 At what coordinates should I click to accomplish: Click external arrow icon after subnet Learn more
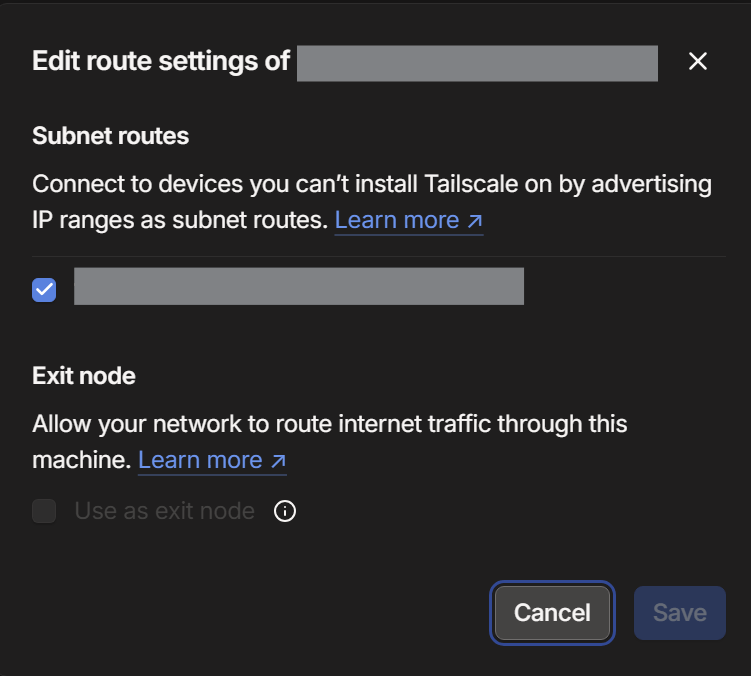point(475,221)
